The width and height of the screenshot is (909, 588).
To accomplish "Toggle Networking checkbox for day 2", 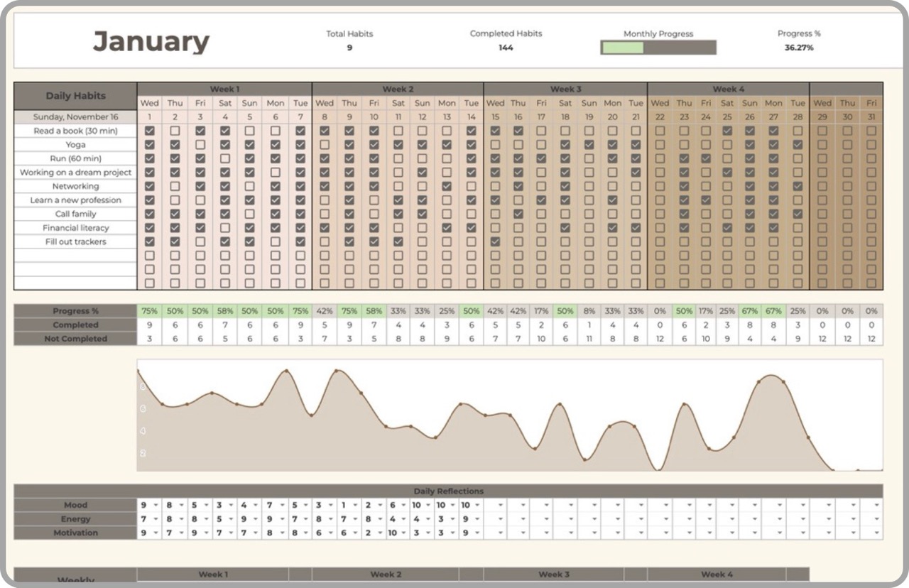I will click(175, 187).
